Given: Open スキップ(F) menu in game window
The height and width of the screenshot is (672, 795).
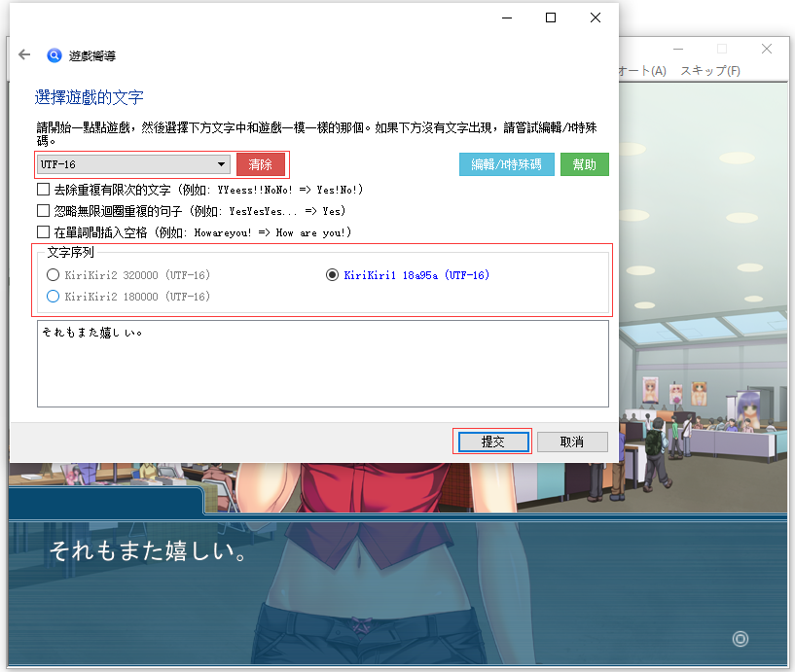Looking at the screenshot, I should (x=710, y=70).
